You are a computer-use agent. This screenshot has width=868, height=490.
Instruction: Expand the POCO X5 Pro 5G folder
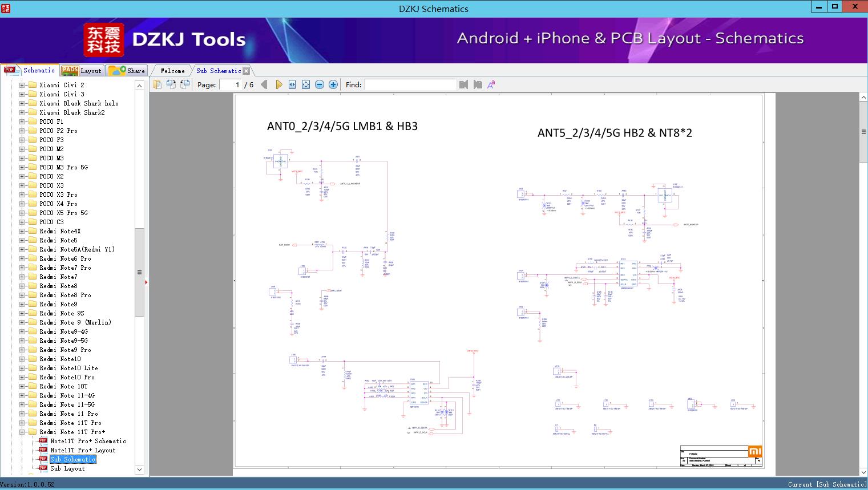pos(22,213)
